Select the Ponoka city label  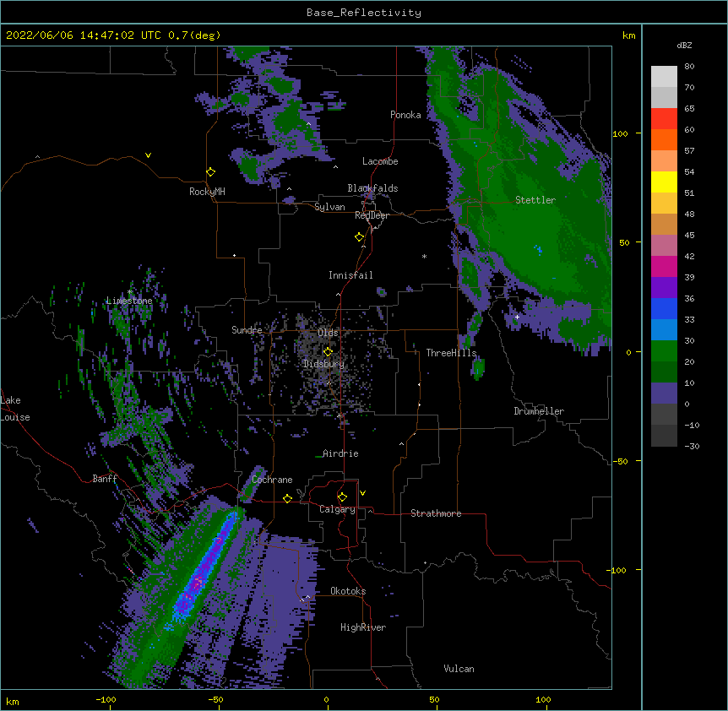point(405,115)
